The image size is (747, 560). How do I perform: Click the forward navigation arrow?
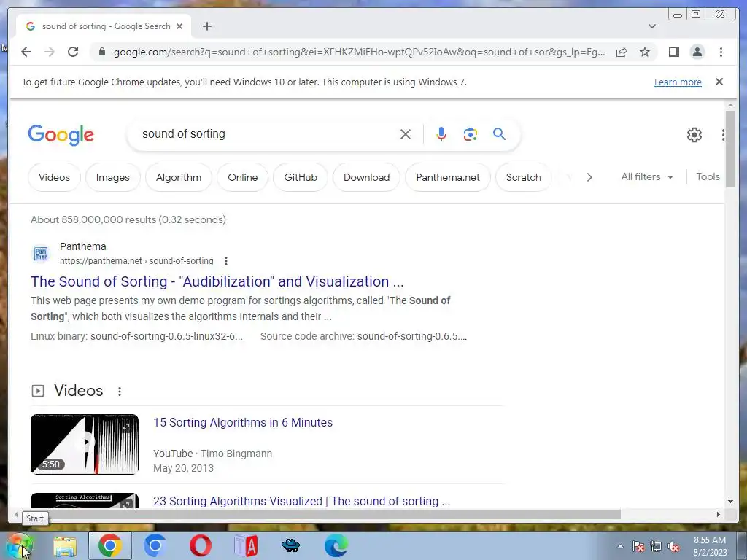(x=50, y=52)
